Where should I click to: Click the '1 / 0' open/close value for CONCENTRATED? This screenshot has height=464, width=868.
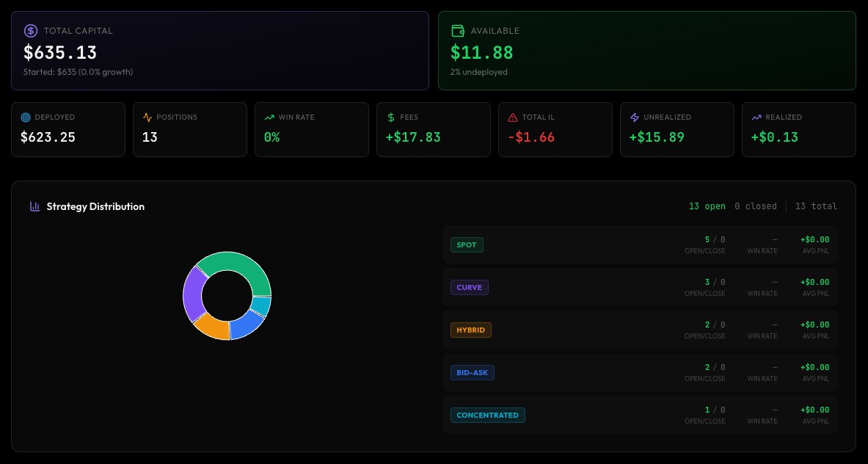715,410
